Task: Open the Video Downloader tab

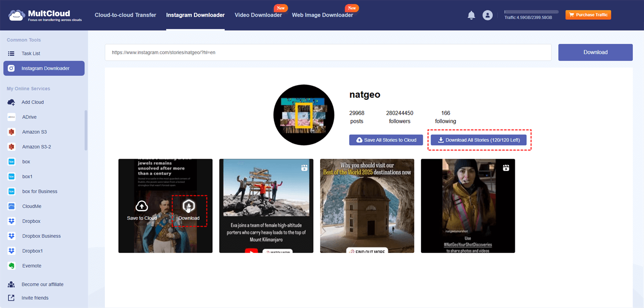Action: 258,15
